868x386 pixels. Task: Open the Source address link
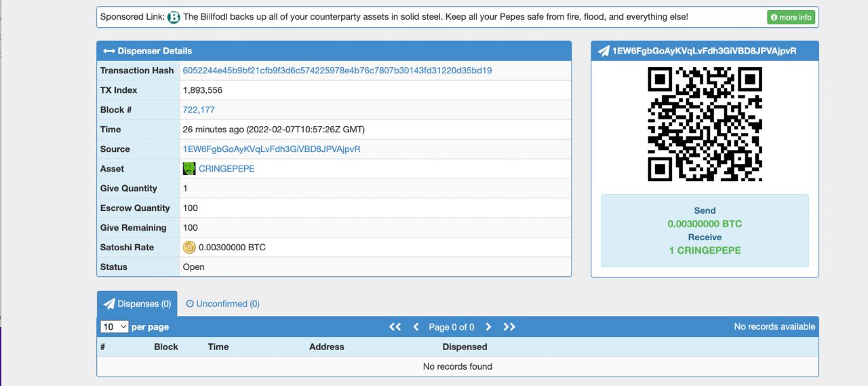[271, 149]
